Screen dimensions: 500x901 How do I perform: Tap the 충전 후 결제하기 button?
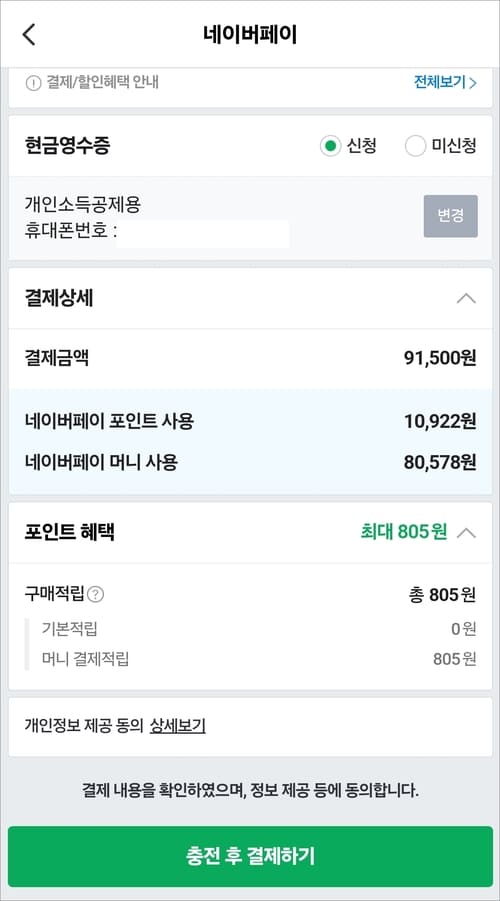coord(250,856)
